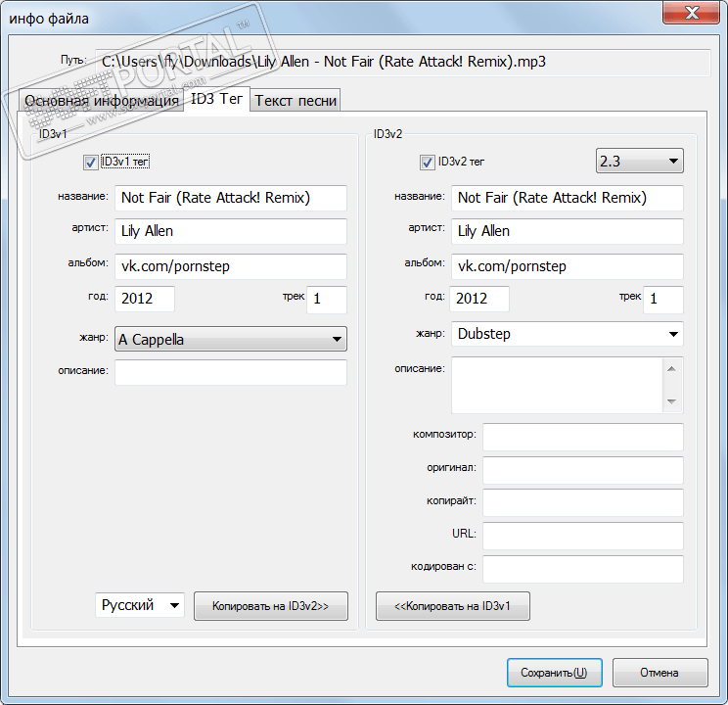Click the композитор input field
Image resolution: width=728 pixels, height=705 pixels.
point(582,437)
